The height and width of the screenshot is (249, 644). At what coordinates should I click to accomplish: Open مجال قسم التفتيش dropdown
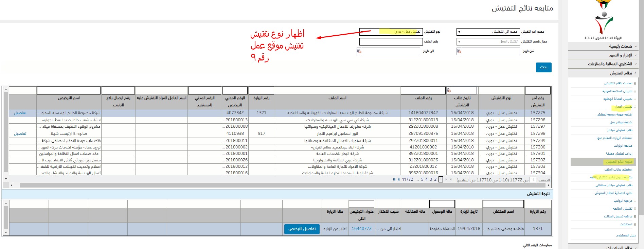click(x=488, y=42)
